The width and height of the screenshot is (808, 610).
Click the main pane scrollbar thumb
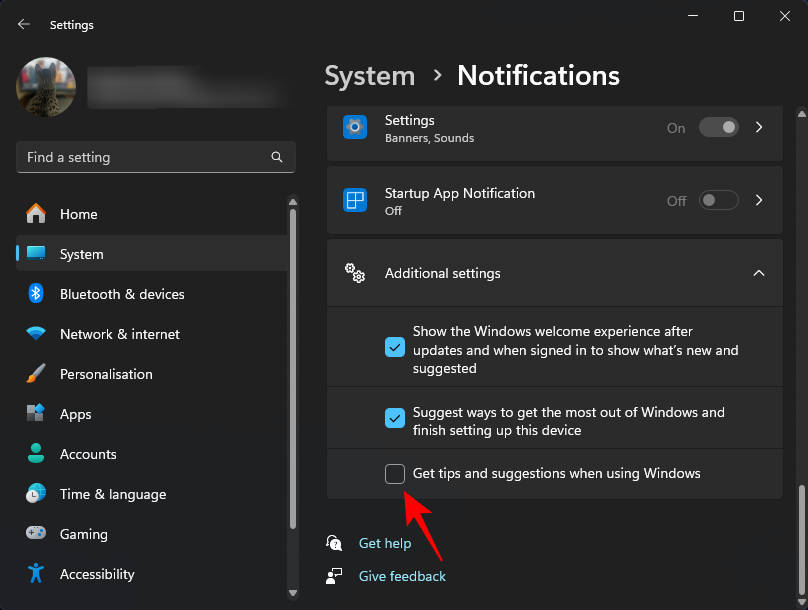tap(801, 539)
